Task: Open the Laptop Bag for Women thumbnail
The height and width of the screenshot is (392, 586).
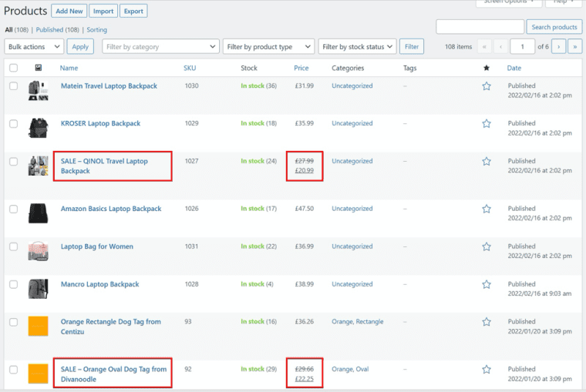Action: click(38, 251)
